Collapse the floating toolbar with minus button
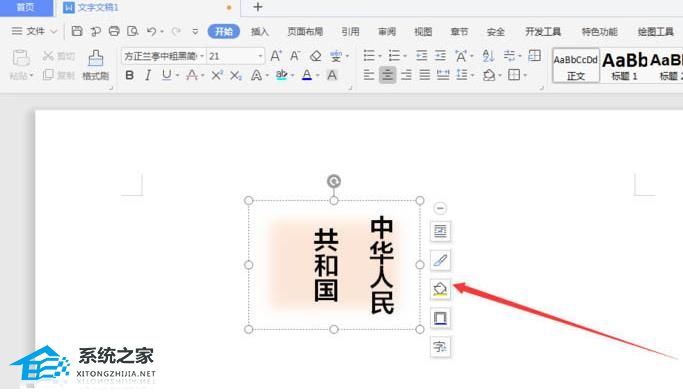The width and height of the screenshot is (683, 392). pos(440,208)
